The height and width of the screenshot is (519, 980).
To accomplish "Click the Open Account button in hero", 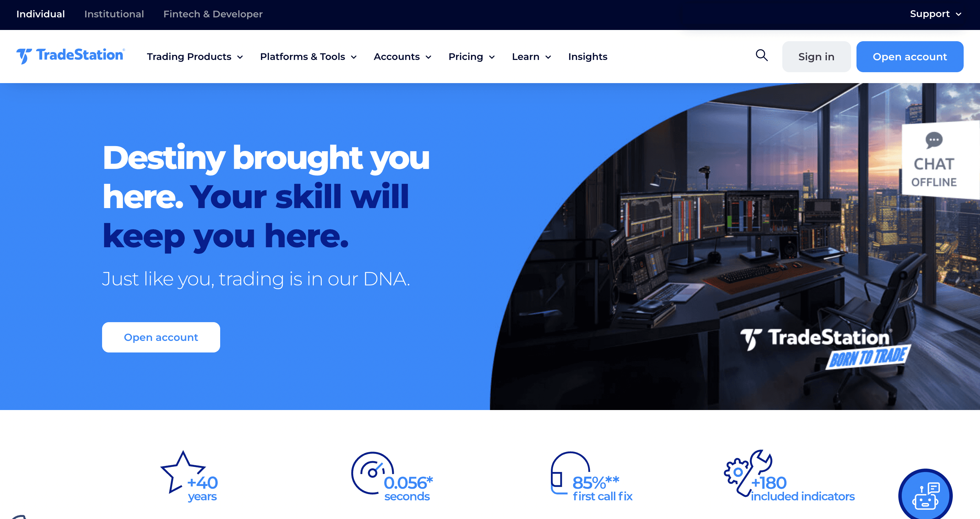I will (161, 337).
